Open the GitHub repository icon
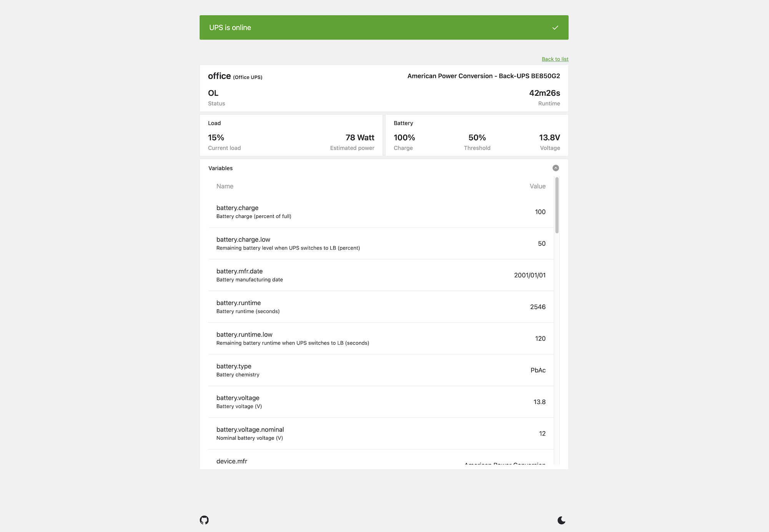This screenshot has height=532, width=769. (204, 520)
